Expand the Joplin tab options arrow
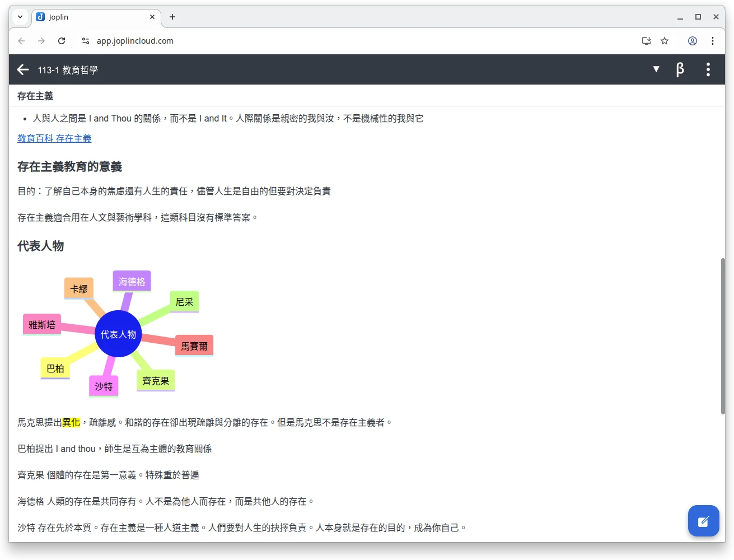This screenshot has width=734, height=560. click(x=20, y=17)
